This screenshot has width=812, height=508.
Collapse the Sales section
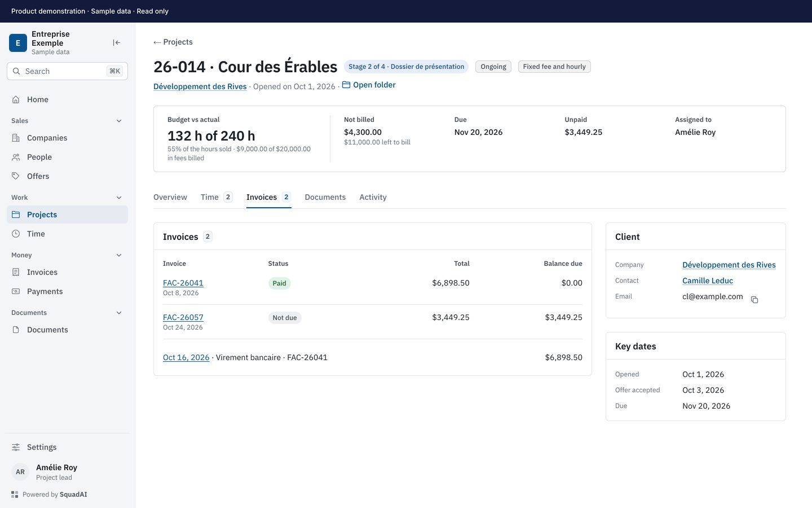coord(119,121)
